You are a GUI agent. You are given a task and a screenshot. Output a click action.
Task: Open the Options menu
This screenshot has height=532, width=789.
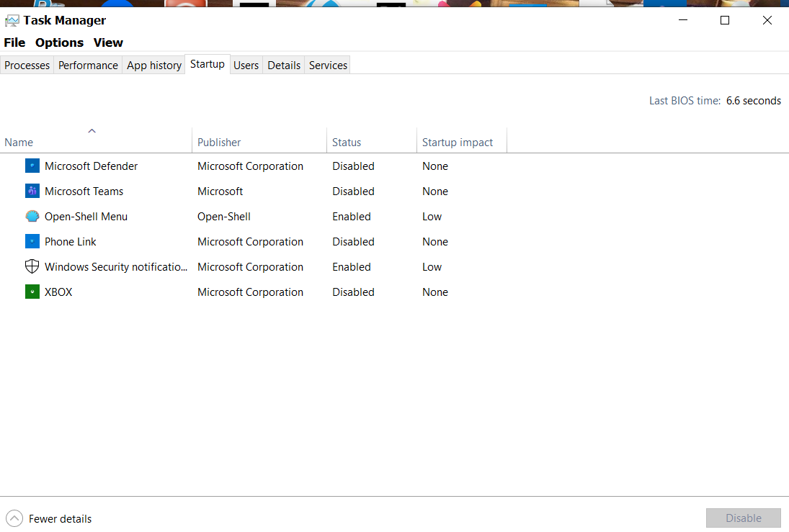tap(59, 42)
